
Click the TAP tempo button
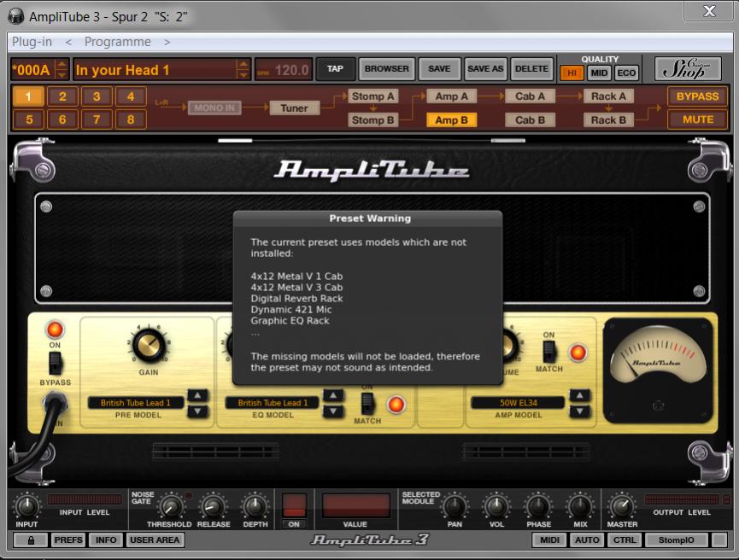point(335,69)
